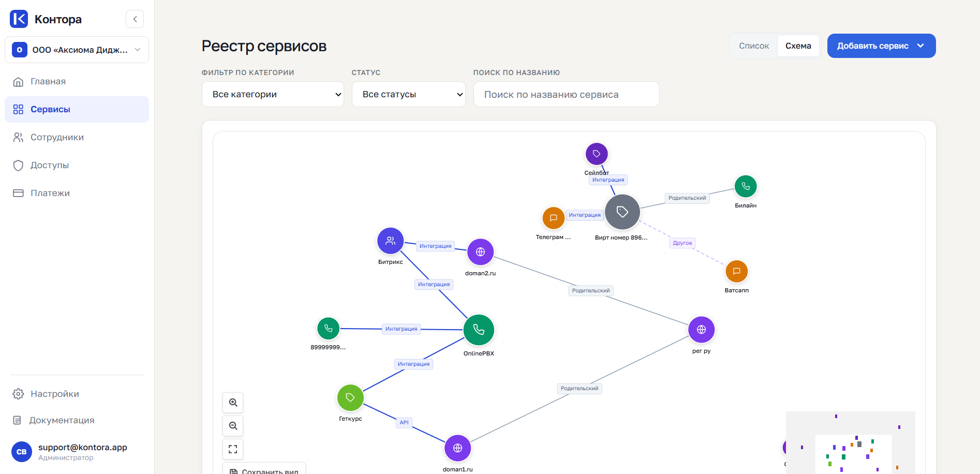Click Родительский label between doman1.ru and рег ру
The height and width of the screenshot is (474, 980).
tap(580, 388)
